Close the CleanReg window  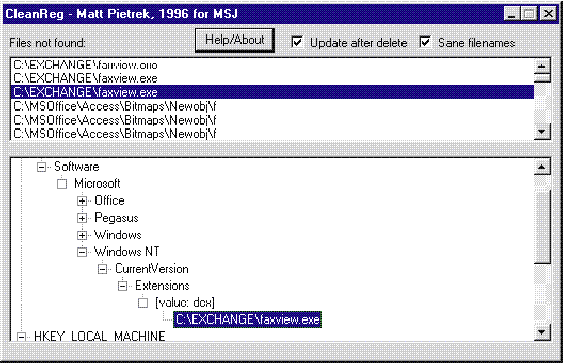coord(548,14)
